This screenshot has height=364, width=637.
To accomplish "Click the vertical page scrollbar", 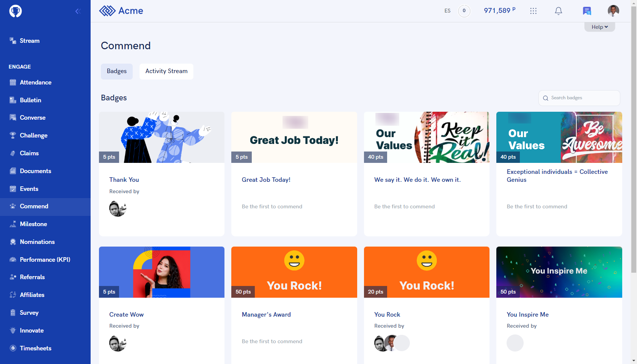I will tap(634, 140).
